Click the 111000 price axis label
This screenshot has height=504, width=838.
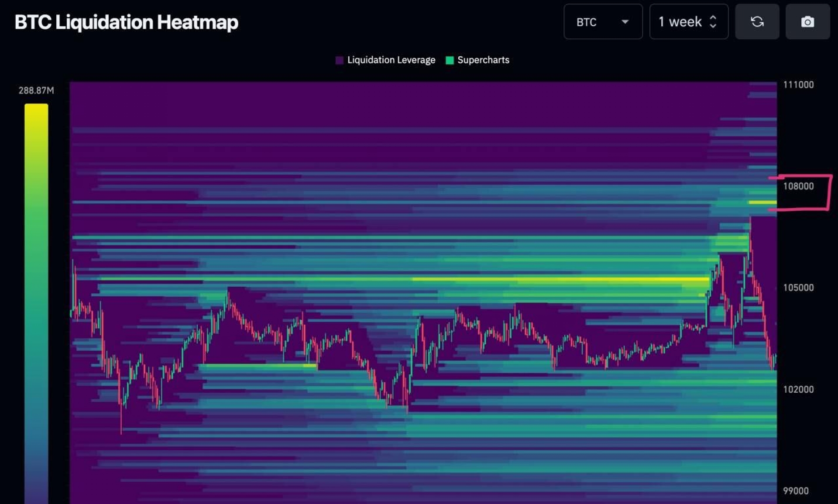pyautogui.click(x=798, y=85)
